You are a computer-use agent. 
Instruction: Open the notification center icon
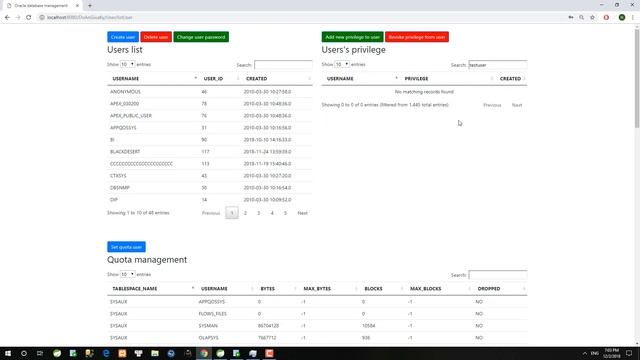point(629,353)
